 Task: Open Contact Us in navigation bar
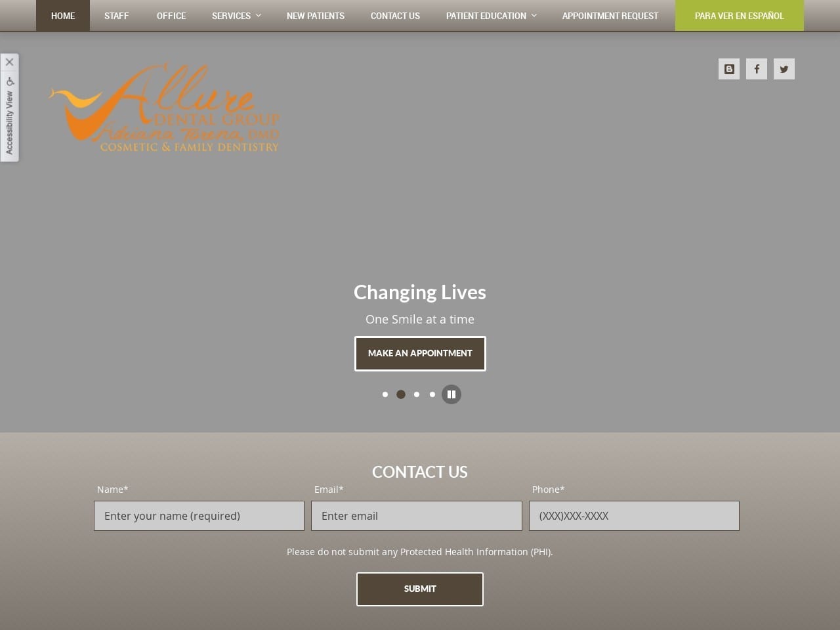[395, 16]
